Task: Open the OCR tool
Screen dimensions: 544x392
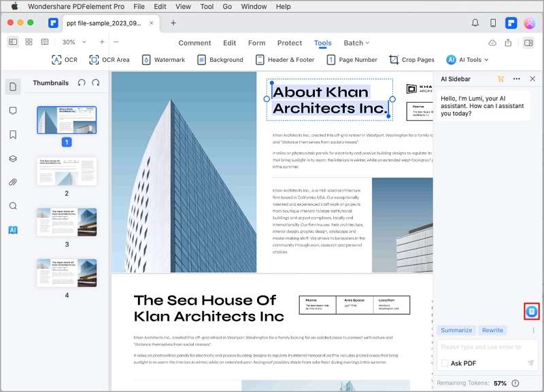Action: point(65,60)
